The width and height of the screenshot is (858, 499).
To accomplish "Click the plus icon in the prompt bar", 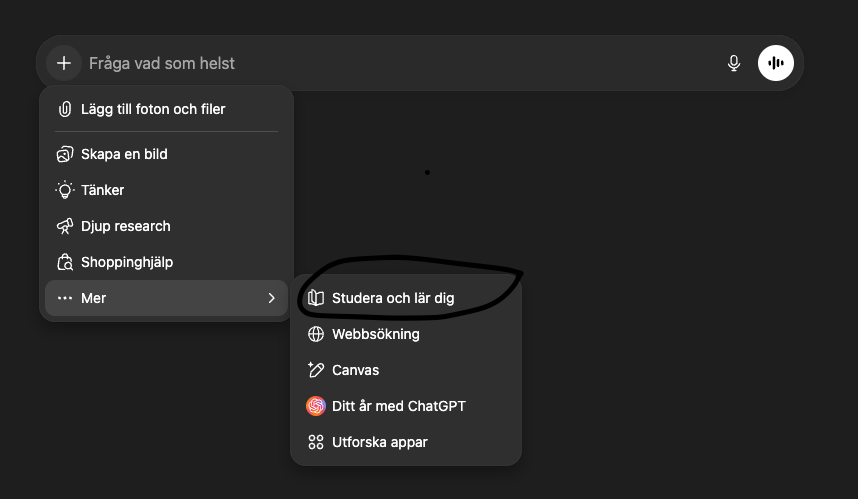I will [x=64, y=63].
